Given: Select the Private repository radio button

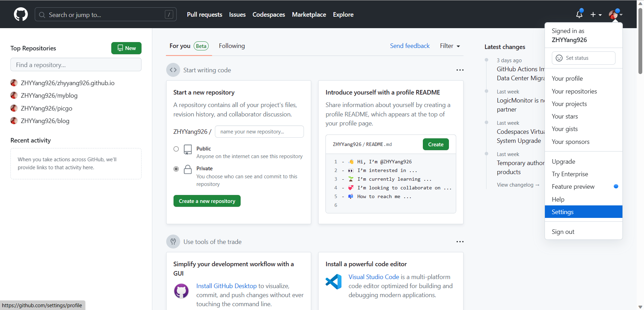Looking at the screenshot, I should (x=176, y=169).
